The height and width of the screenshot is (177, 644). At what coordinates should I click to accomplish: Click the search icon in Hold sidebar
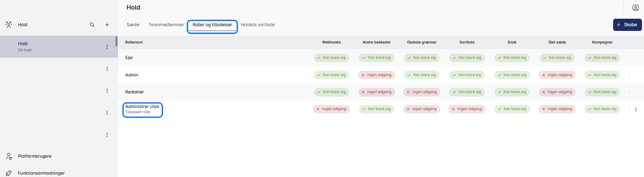92,25
